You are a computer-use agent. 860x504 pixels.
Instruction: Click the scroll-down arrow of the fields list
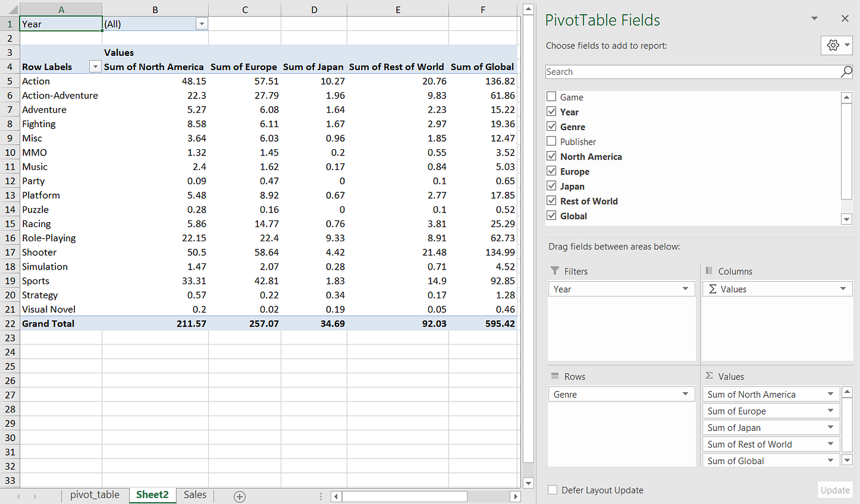pos(847,219)
